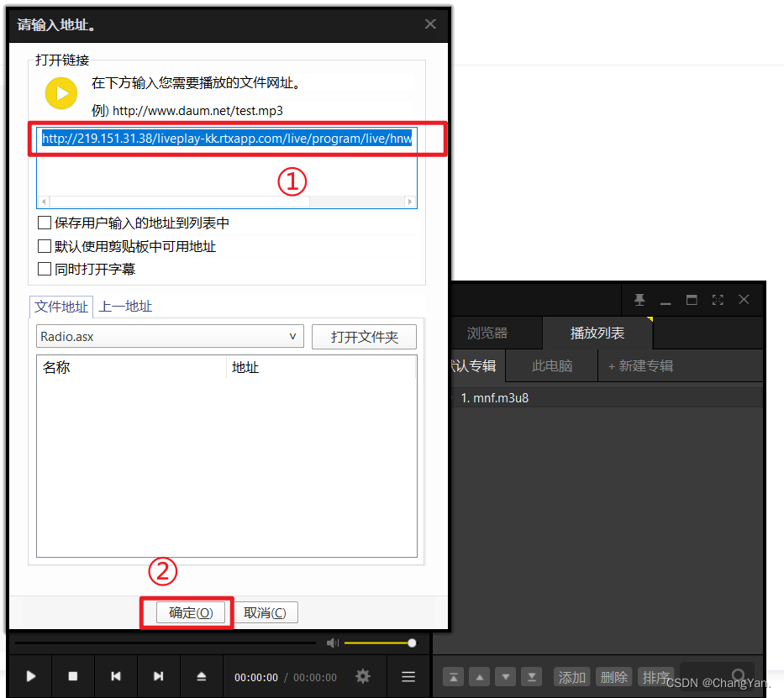Click the eject/open file icon
This screenshot has height=698, width=784.
(x=202, y=676)
